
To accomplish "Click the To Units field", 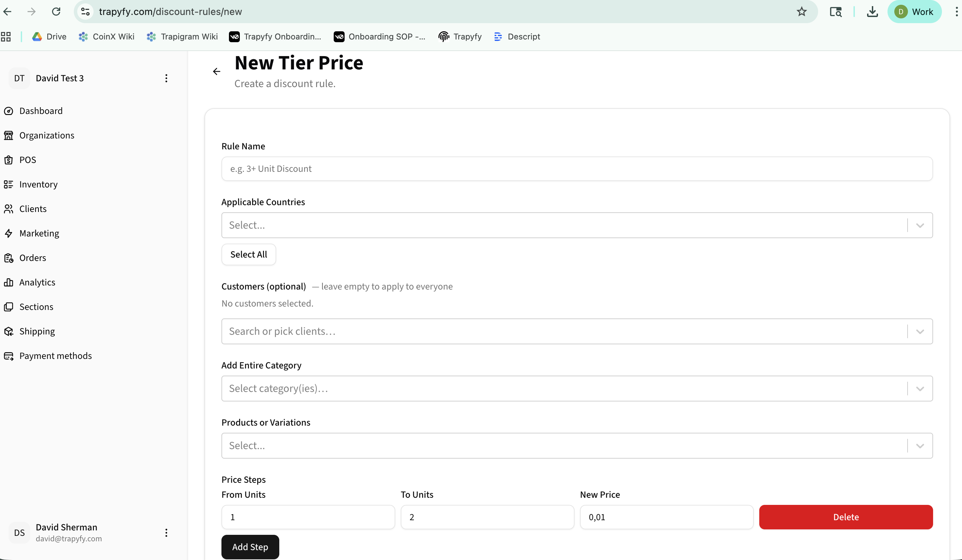I will tap(487, 517).
